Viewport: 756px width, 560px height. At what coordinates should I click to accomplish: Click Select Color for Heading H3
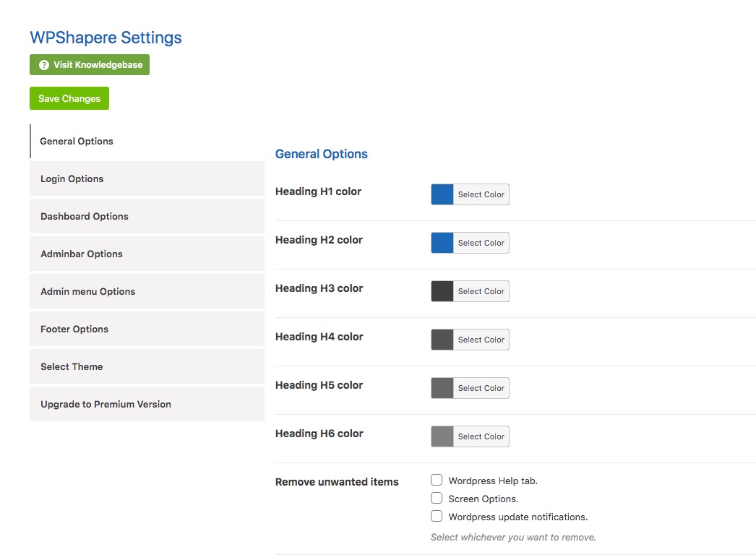tap(481, 291)
